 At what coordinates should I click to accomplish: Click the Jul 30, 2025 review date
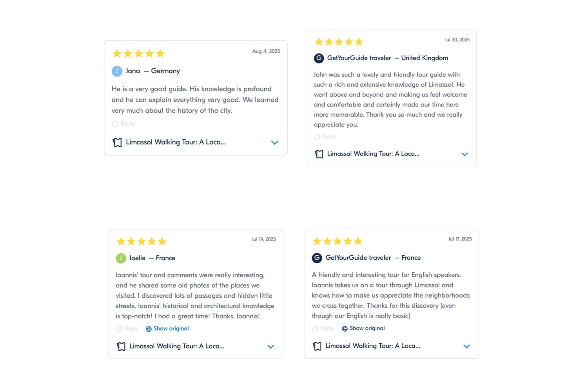457,40
